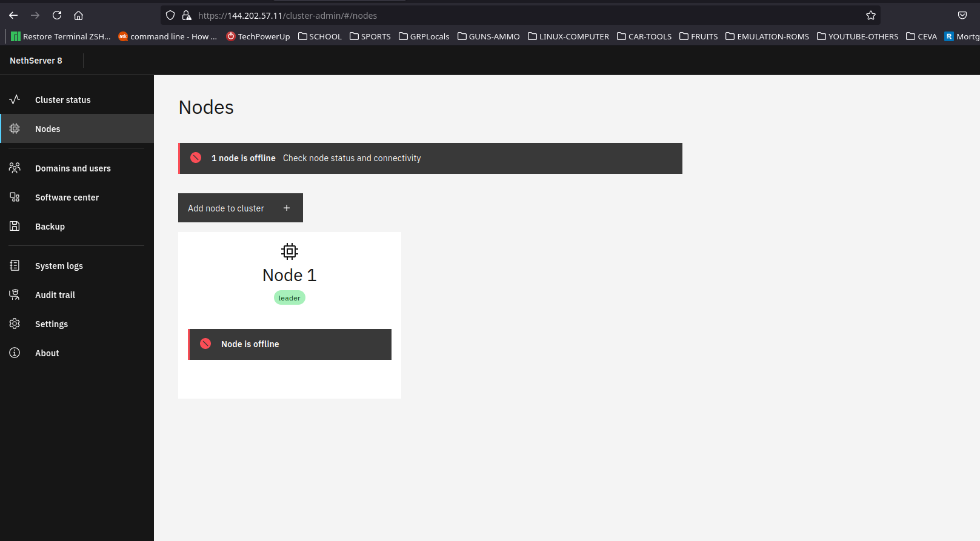Expand the FRUITS bookmarks folder
This screenshot has width=980, height=541.
tap(699, 36)
